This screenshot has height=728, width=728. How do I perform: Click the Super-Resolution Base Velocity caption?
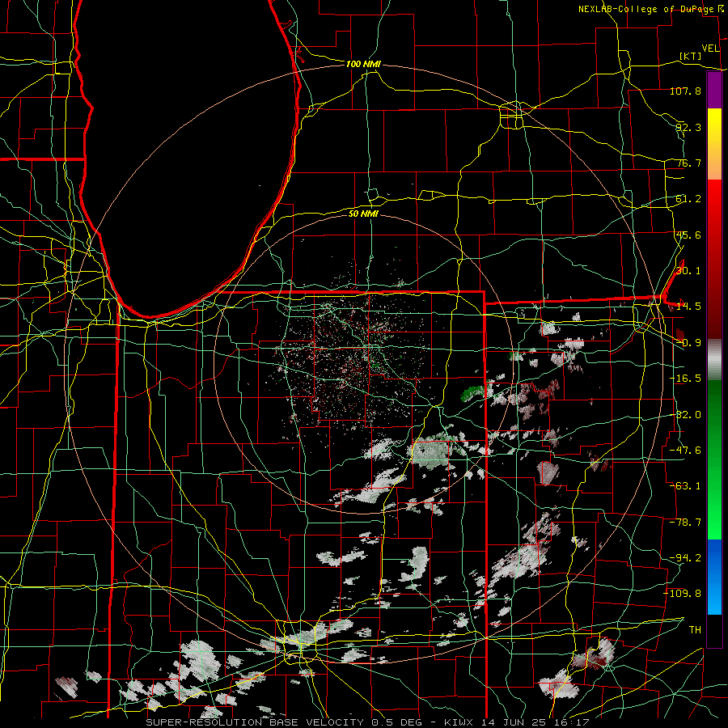(368, 722)
